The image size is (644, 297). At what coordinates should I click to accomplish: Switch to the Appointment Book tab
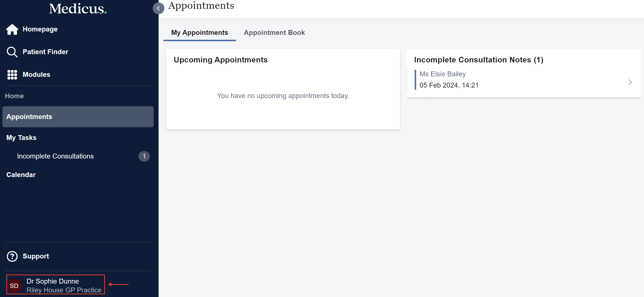(x=274, y=32)
